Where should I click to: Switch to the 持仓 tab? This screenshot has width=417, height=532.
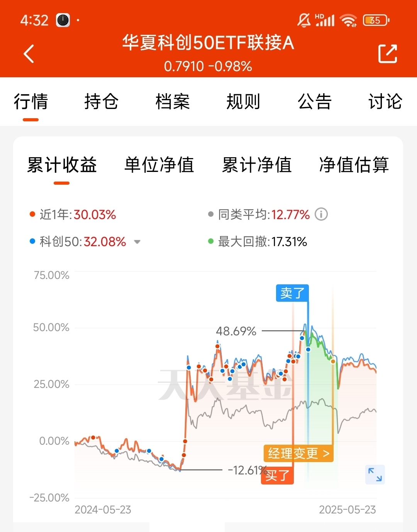(101, 102)
